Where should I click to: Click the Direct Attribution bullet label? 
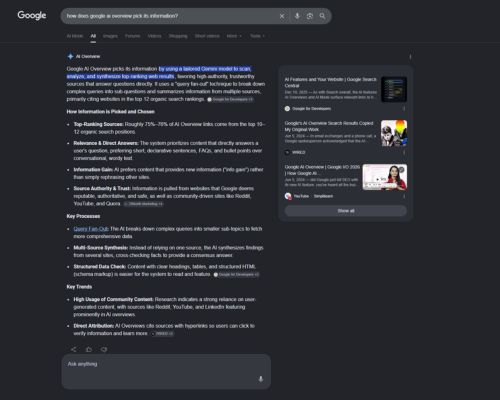tap(94, 326)
